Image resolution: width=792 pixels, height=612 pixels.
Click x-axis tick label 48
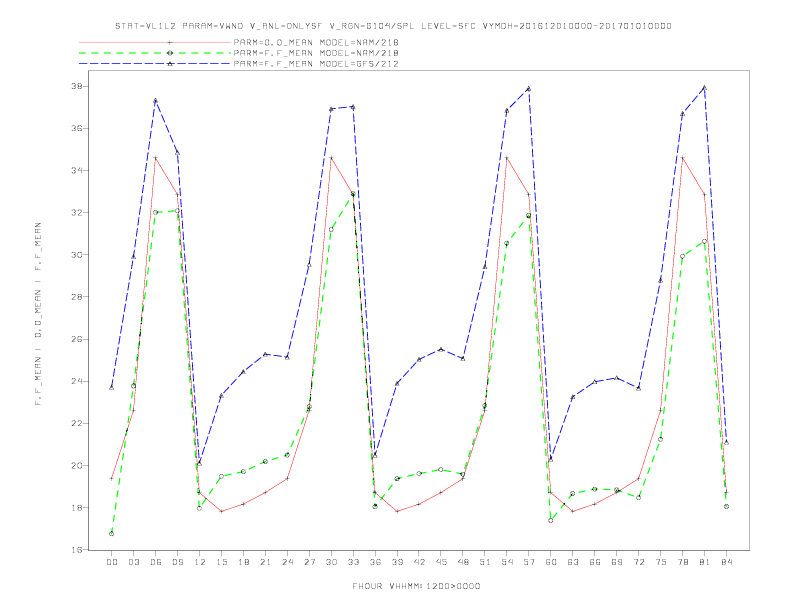point(463,562)
